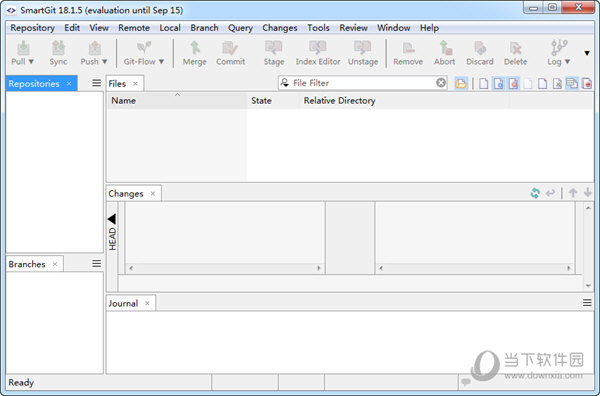Click the black HEAD triangle marker
The width and height of the screenshot is (600, 396).
(x=112, y=219)
